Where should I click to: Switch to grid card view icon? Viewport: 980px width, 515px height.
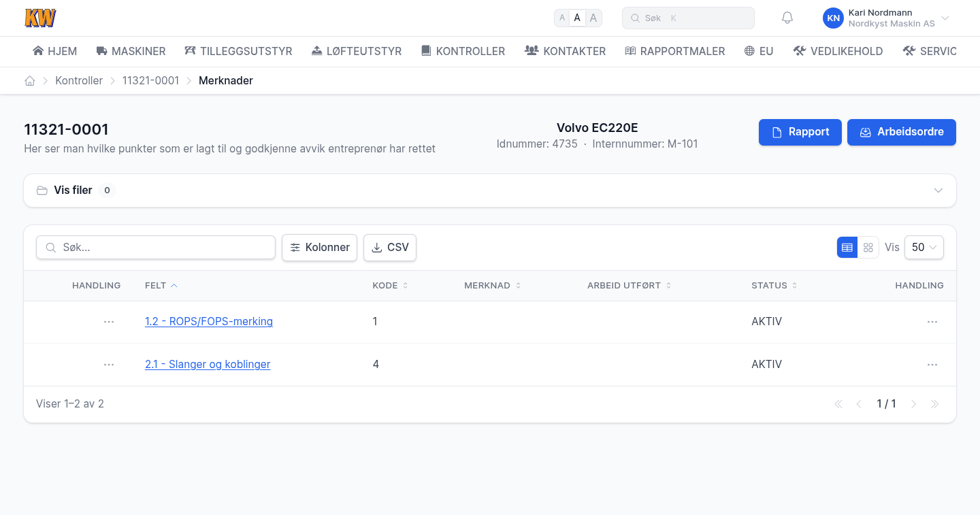click(868, 248)
